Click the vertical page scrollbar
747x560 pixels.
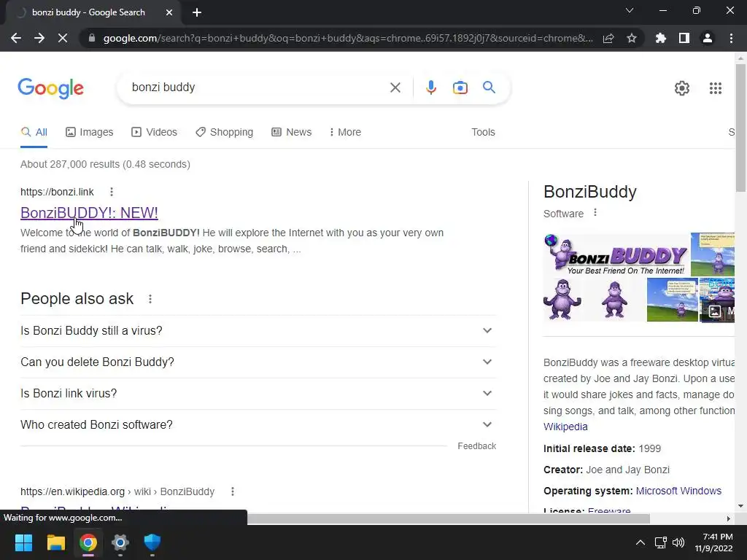tap(740, 128)
